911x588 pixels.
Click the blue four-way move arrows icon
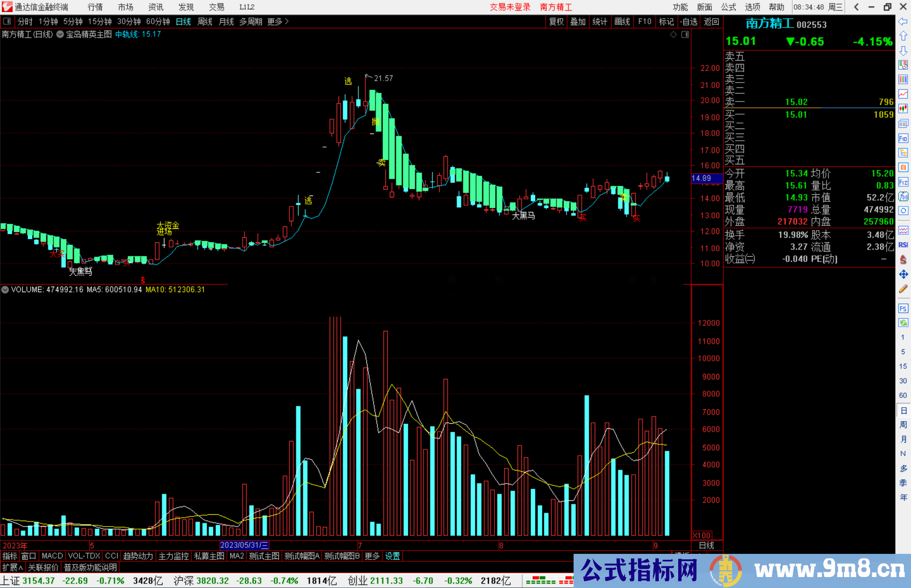(903, 274)
